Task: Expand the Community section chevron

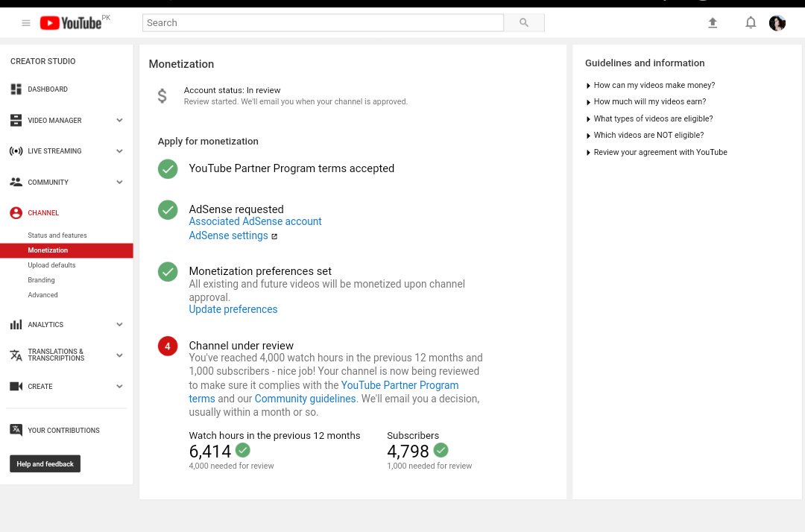Action: tap(119, 182)
